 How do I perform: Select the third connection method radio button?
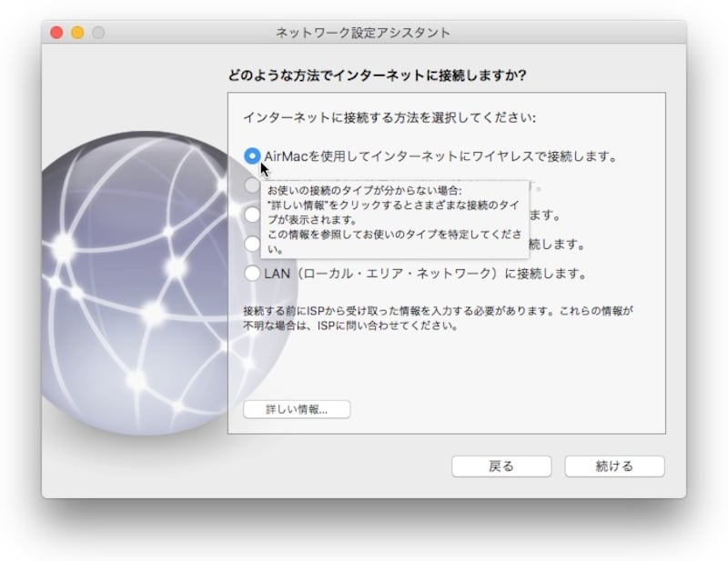tap(250, 214)
